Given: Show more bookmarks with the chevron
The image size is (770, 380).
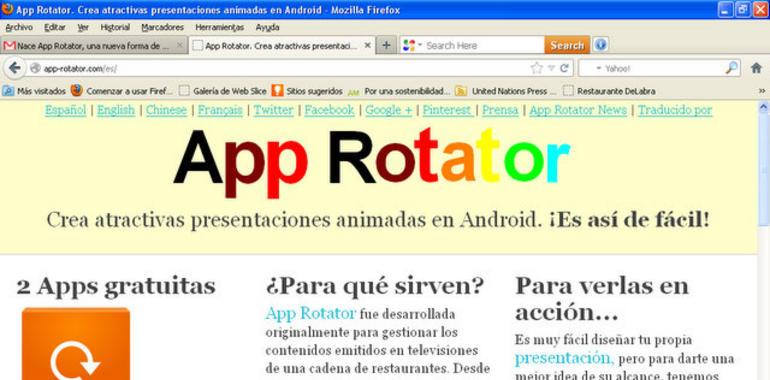Looking at the screenshot, I should (x=762, y=91).
